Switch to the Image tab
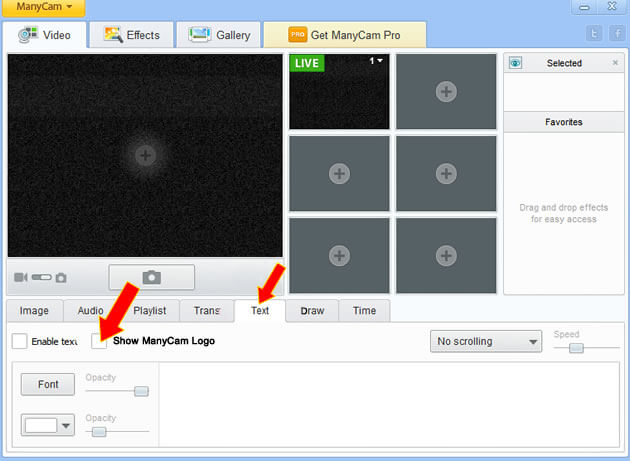The width and height of the screenshot is (630, 461). pos(34,311)
